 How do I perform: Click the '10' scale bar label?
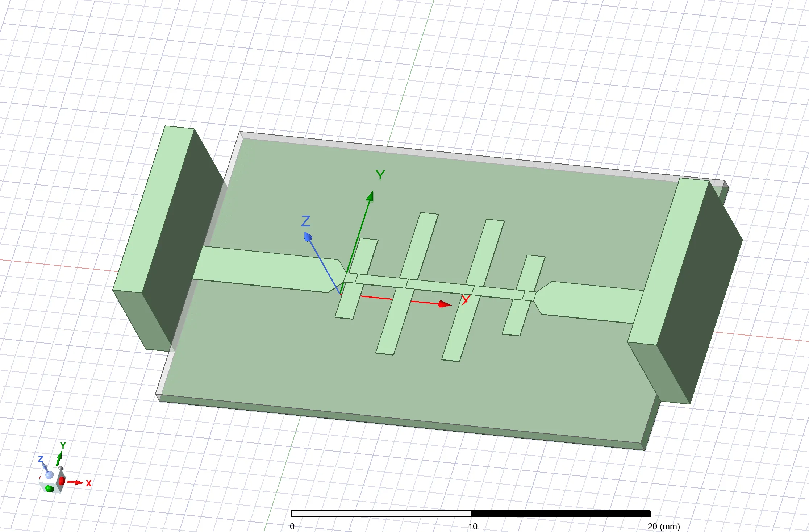[473, 527]
